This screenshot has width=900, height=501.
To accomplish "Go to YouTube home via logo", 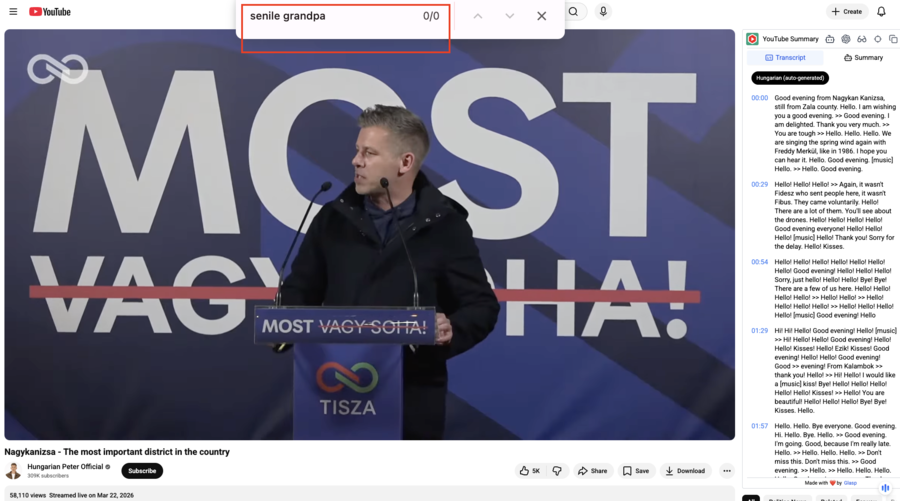I will coord(50,11).
